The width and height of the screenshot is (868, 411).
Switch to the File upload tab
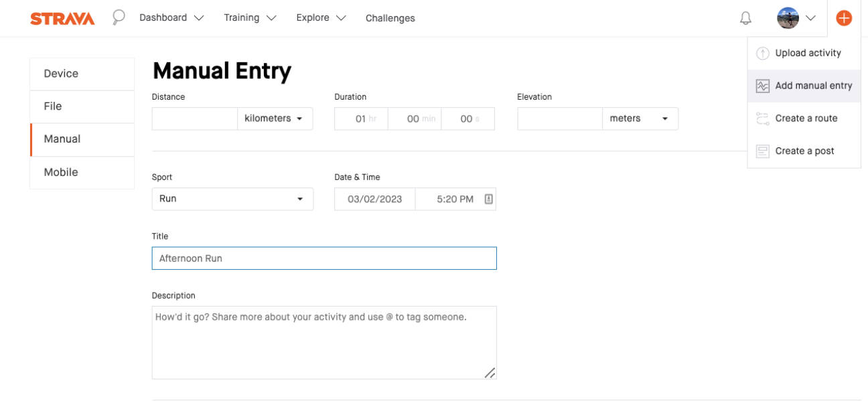pyautogui.click(x=82, y=106)
